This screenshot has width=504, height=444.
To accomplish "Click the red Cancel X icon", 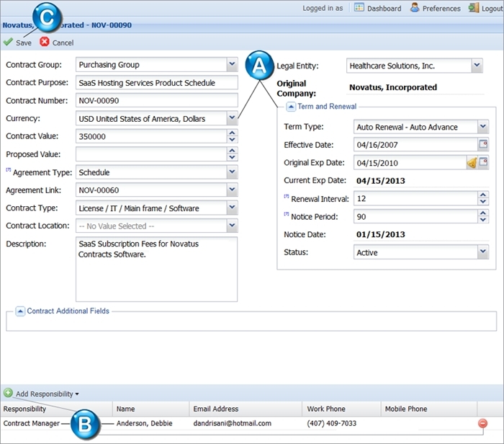I will coord(45,42).
